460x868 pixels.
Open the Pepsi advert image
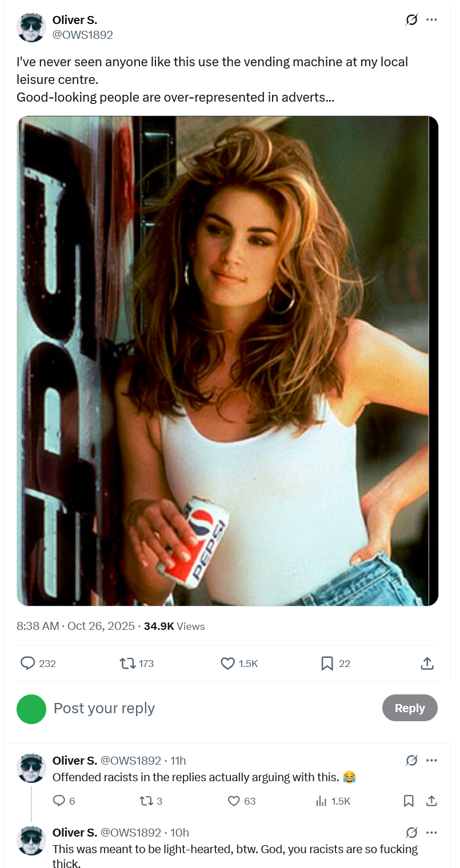point(227,361)
